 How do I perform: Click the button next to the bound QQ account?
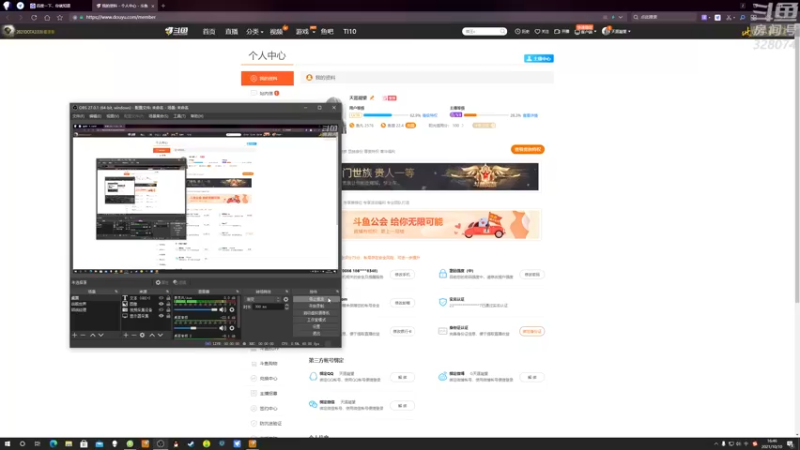point(403,377)
